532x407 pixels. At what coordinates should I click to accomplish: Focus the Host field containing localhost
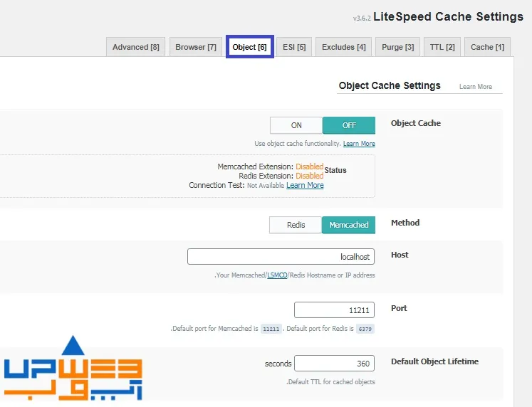[x=281, y=257]
